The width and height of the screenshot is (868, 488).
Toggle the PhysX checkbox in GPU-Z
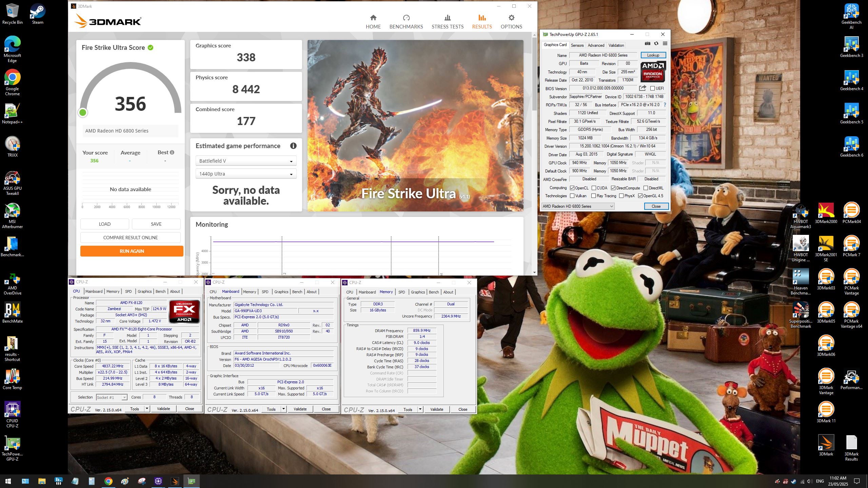[621, 196]
